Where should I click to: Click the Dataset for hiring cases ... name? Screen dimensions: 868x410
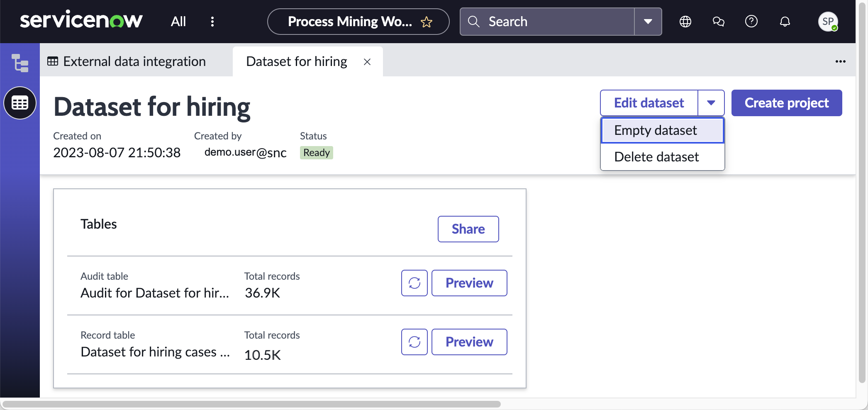tap(155, 352)
